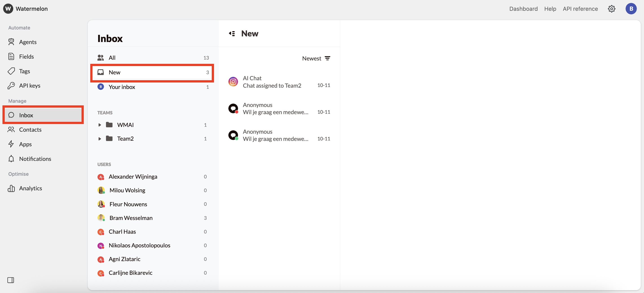Screen dimensions: 644x293
Task: Collapse the conversation list beside the New header
Action: [x=232, y=33]
